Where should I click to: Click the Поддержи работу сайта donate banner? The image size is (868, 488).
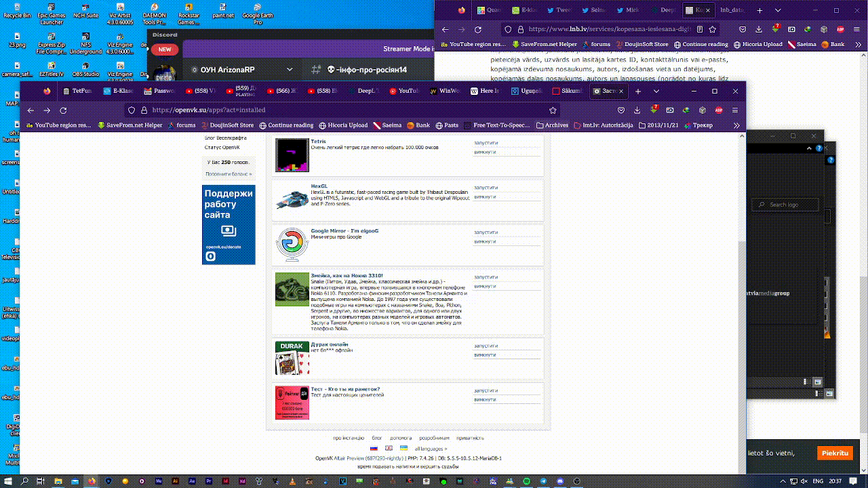point(229,224)
